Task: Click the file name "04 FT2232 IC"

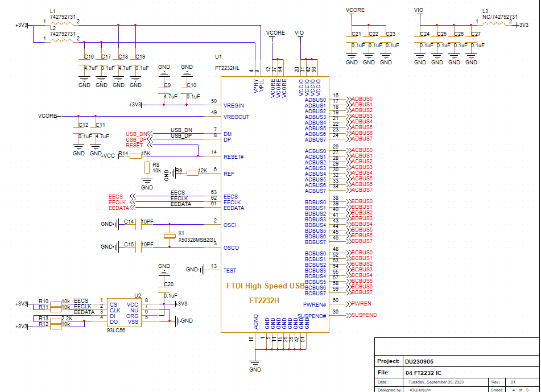Action: tap(423, 373)
